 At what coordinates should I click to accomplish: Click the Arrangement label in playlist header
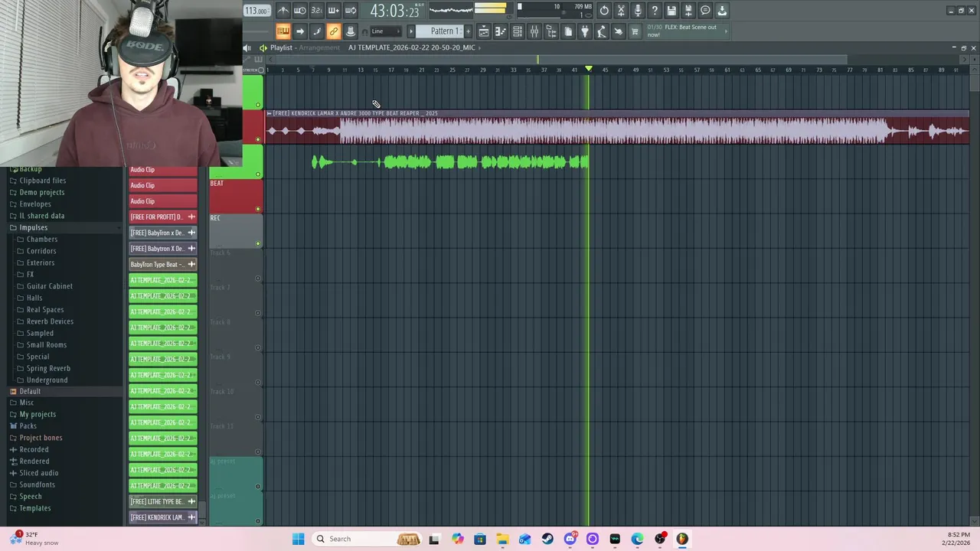(319, 47)
